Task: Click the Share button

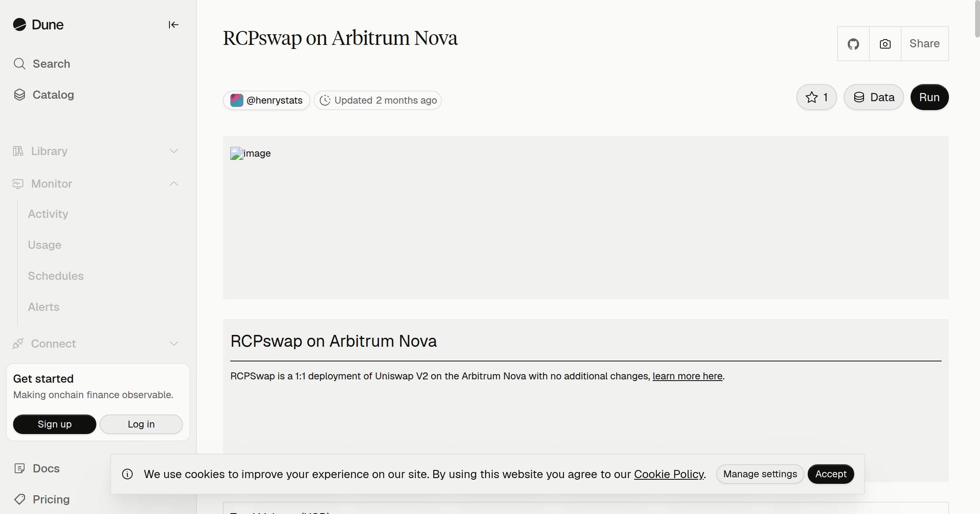Action: coord(925,44)
